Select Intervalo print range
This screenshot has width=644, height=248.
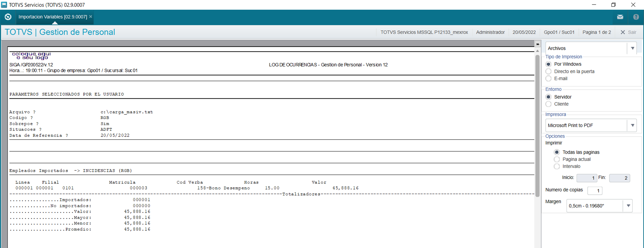[x=557, y=166]
